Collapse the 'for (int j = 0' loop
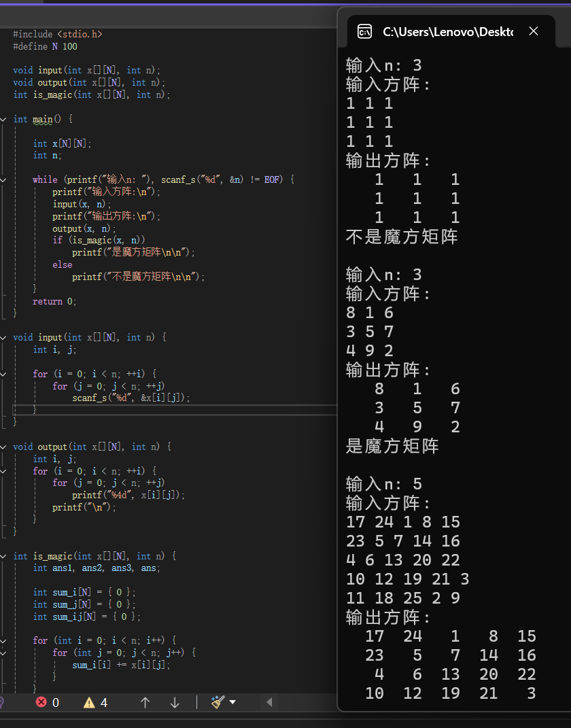This screenshot has height=728, width=571. click(x=3, y=653)
